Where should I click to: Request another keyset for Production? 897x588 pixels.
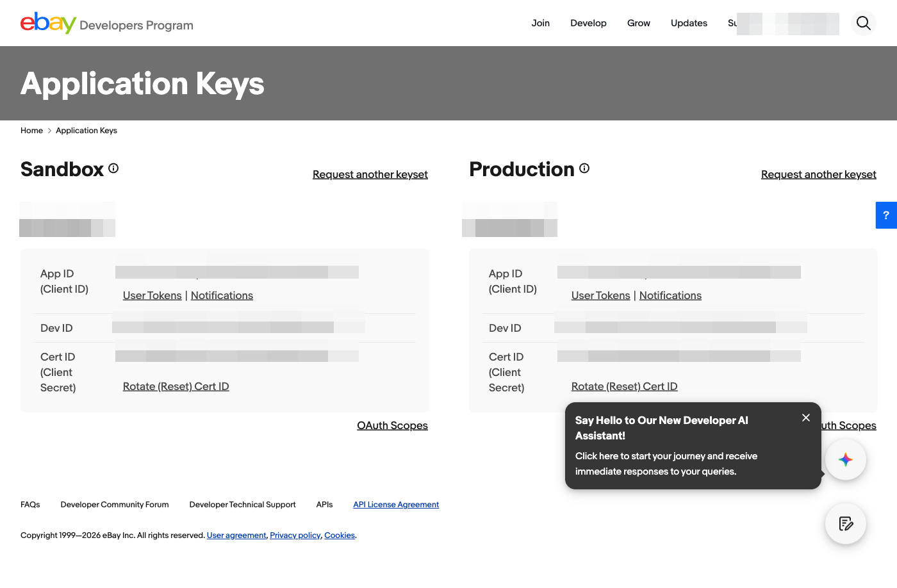point(818,174)
